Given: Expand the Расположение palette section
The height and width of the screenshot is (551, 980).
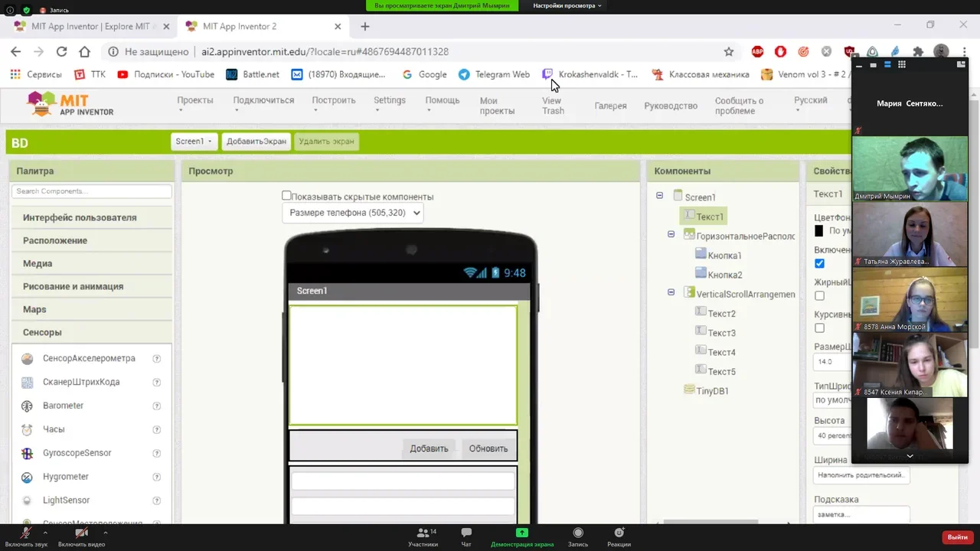Looking at the screenshot, I should coord(55,240).
